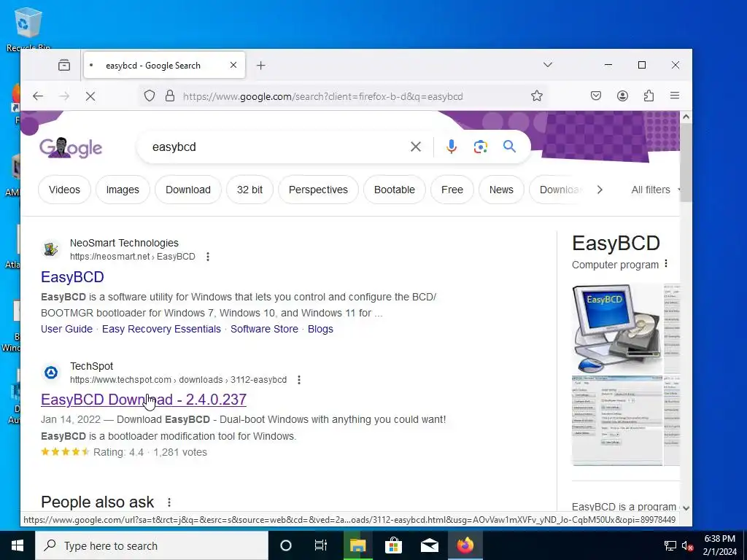The image size is (747, 560).
Task: Open a new tab with plus button
Action: click(x=260, y=65)
